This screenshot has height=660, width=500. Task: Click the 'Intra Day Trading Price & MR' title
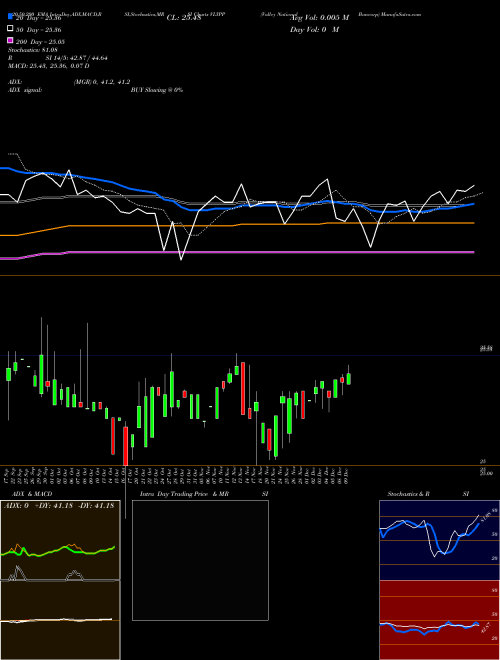click(x=184, y=494)
